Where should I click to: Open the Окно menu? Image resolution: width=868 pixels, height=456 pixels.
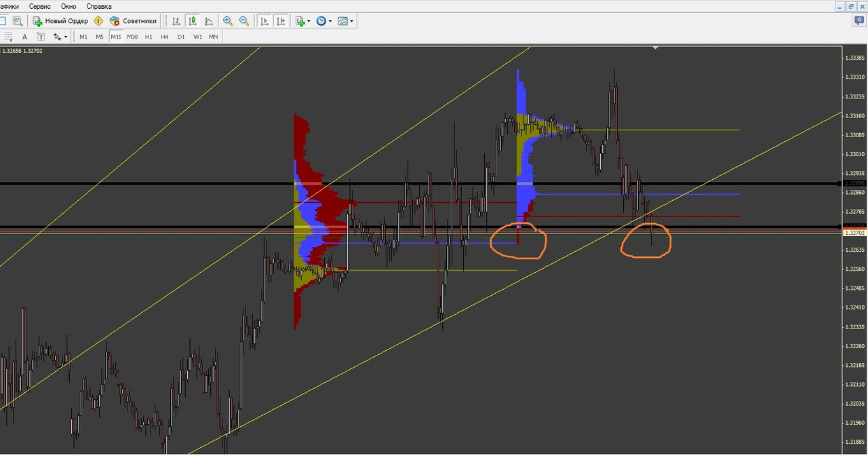pyautogui.click(x=68, y=6)
